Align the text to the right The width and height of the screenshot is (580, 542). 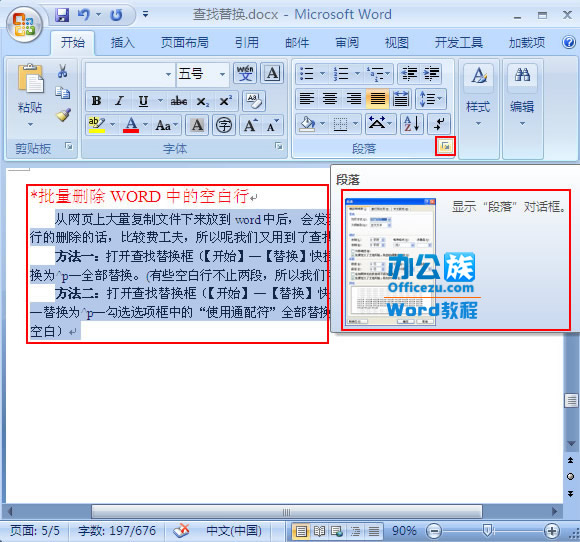353,99
